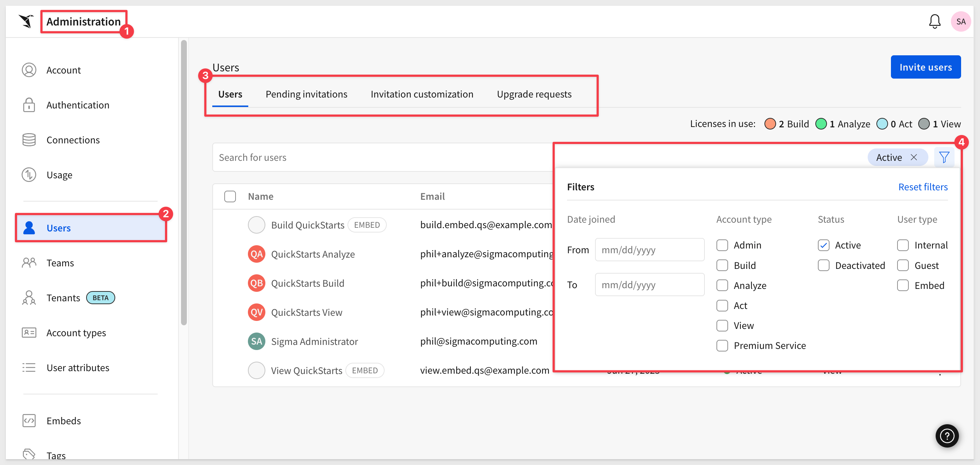Open User attributes in the sidebar
Screen dimensions: 980x465
tap(78, 367)
